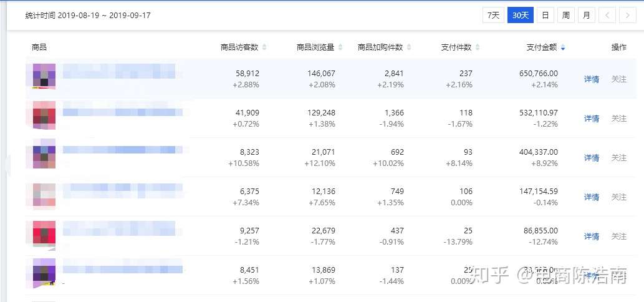Image resolution: width=644 pixels, height=302 pixels.
Task: Sort by 商品浏览量 column arrows
Action: pos(340,47)
